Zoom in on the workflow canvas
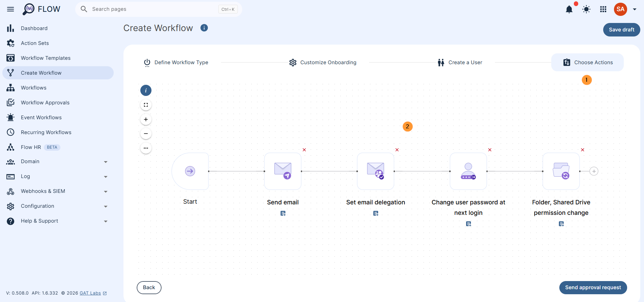This screenshot has height=302, width=644. point(146,119)
